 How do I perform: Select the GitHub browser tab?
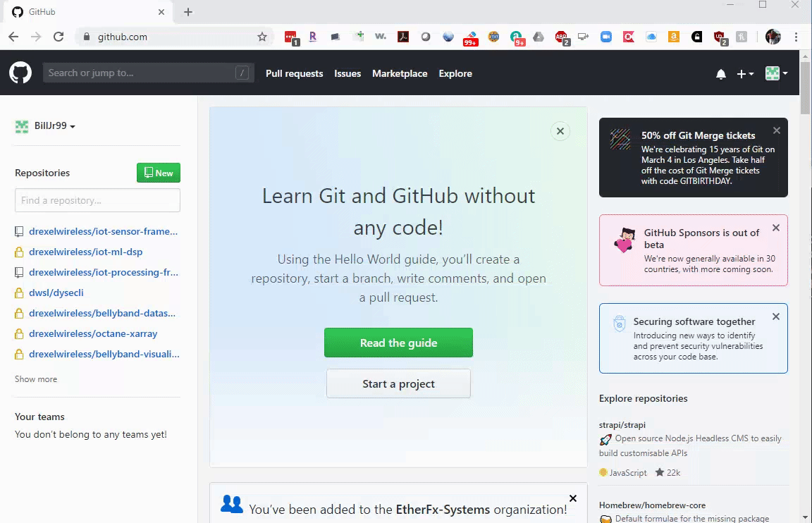88,12
